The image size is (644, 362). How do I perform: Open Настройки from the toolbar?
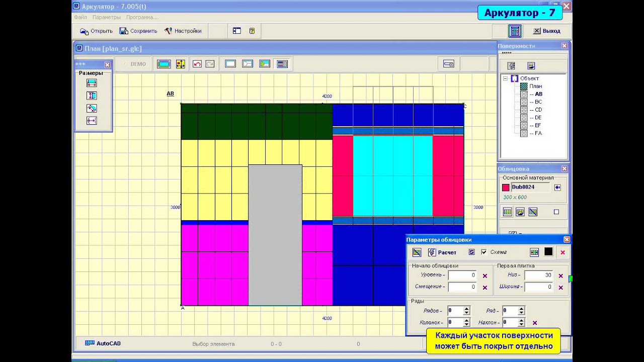coord(183,31)
